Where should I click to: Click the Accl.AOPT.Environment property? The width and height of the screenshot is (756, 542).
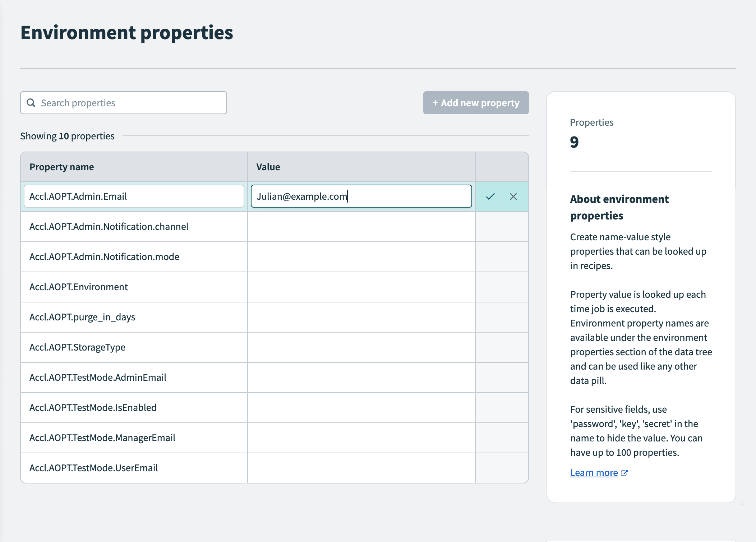coord(79,287)
